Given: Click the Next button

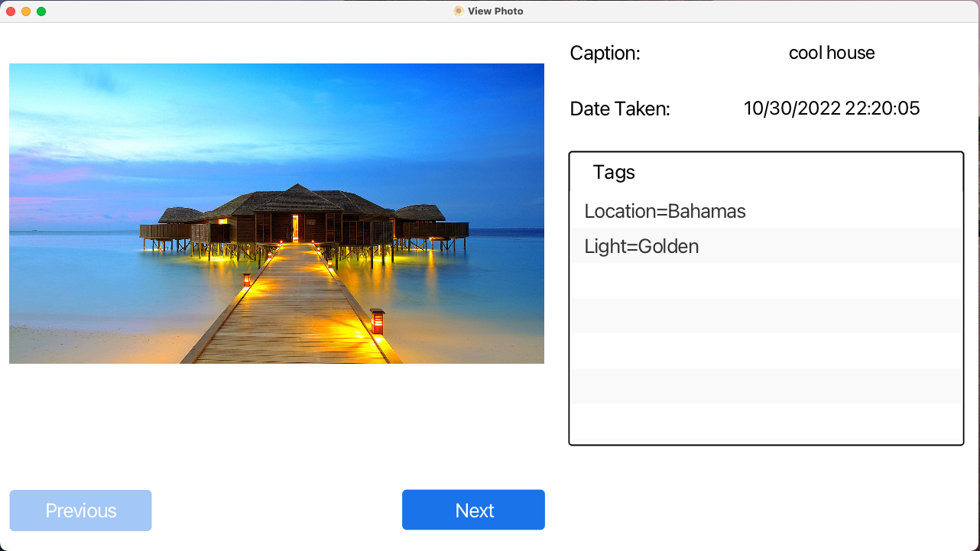Looking at the screenshot, I should click(473, 510).
